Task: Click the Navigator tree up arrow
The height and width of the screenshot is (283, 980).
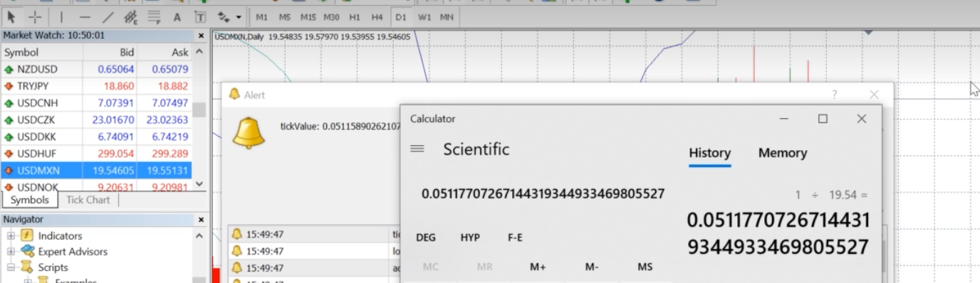Action: pyautogui.click(x=199, y=235)
